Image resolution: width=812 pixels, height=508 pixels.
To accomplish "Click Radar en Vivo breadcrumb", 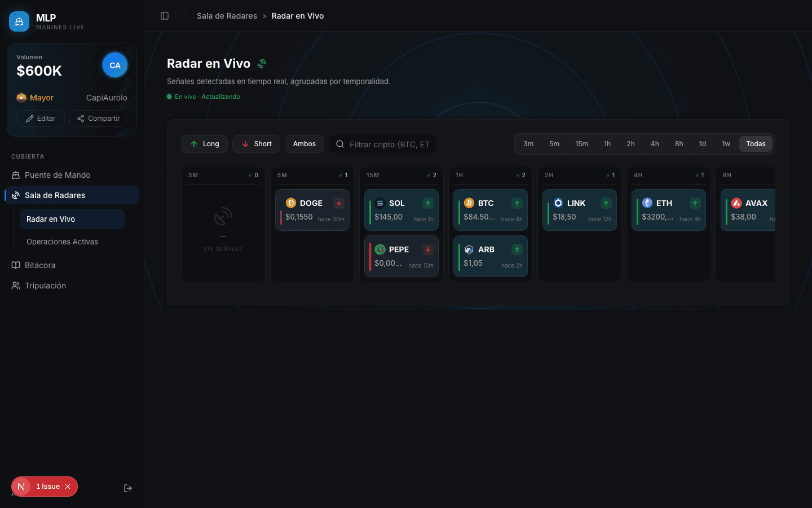I will click(x=298, y=16).
